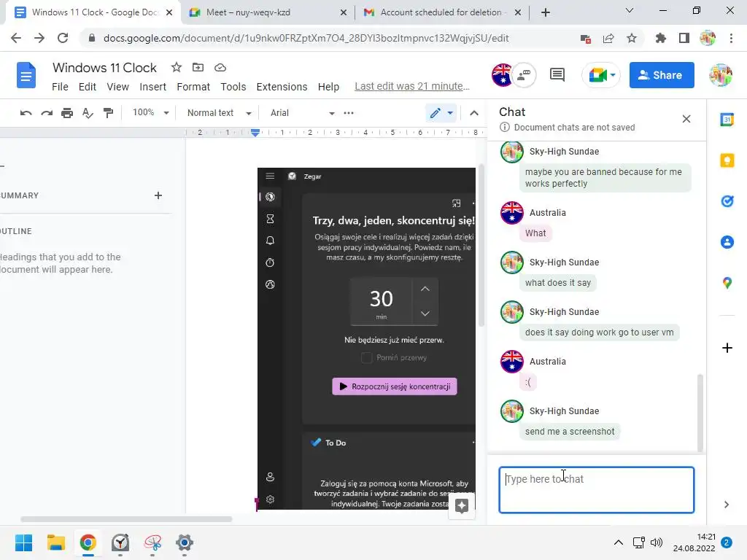Open File Explorer from the taskbar
This screenshot has width=747, height=560.
[x=55, y=542]
